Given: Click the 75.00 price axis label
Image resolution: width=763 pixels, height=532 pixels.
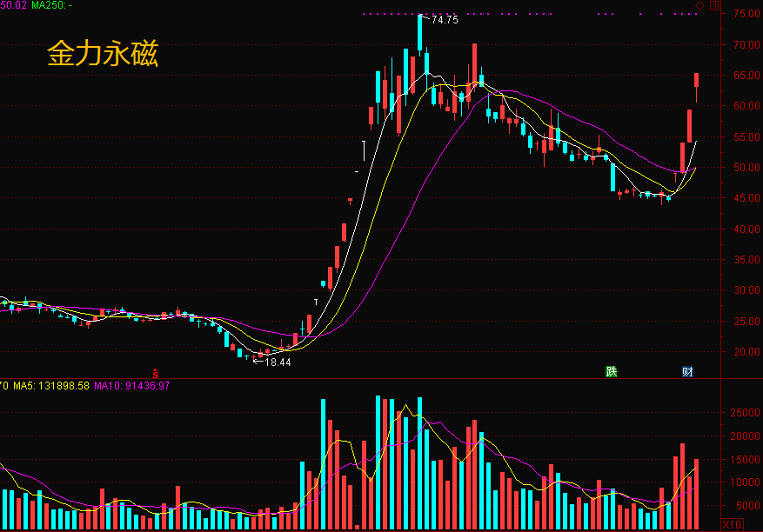Looking at the screenshot, I should click(x=746, y=14).
